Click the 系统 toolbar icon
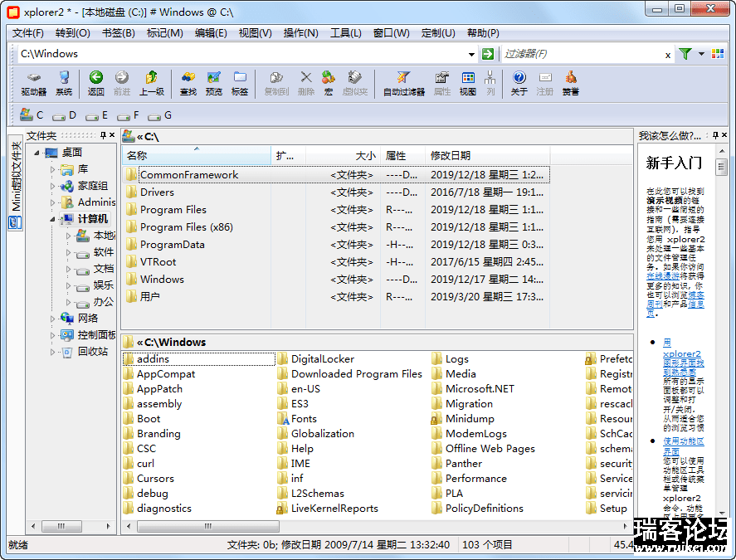Screen dimensions: 736x560 64,83
